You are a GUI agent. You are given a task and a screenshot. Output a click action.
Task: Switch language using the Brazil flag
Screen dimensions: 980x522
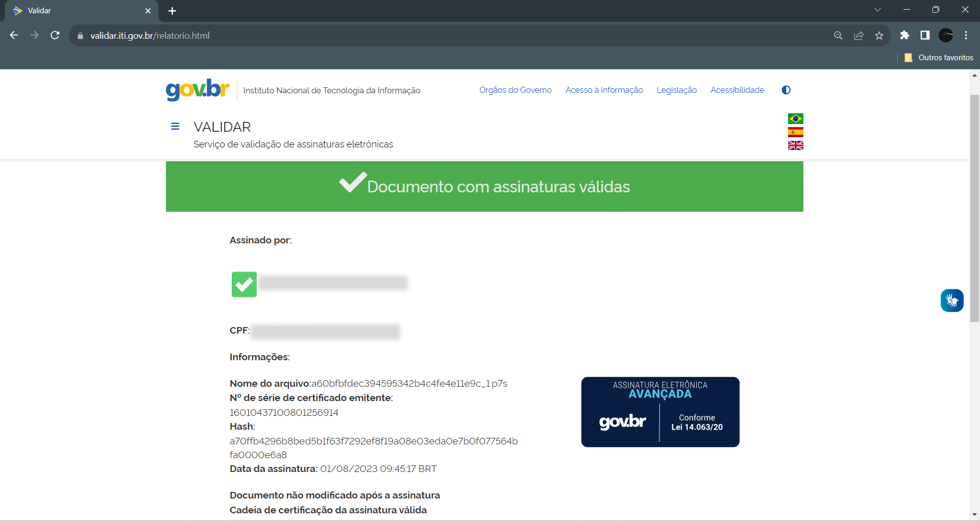click(795, 118)
